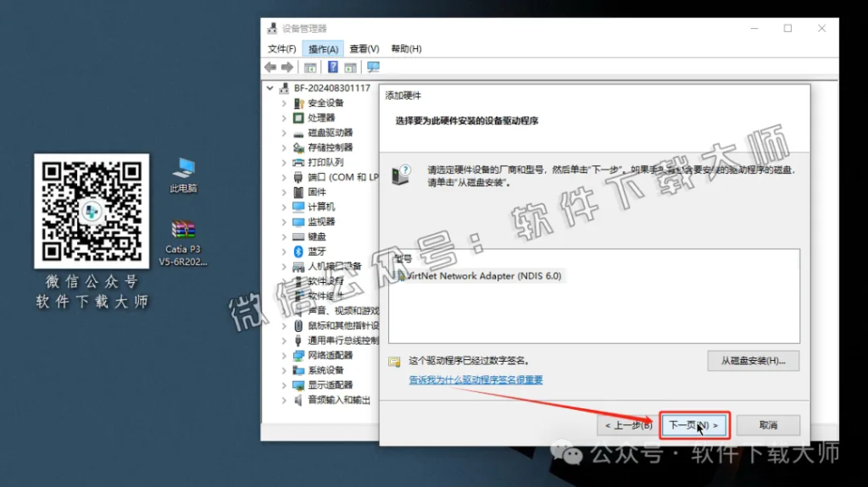868x487 pixels.
Task: Open the 操作(A) menu
Action: (323, 49)
